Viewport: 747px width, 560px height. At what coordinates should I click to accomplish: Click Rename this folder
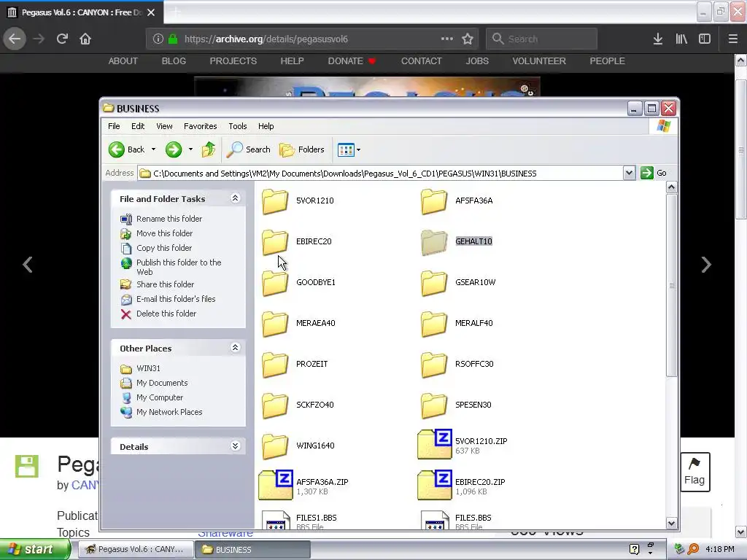[169, 219]
